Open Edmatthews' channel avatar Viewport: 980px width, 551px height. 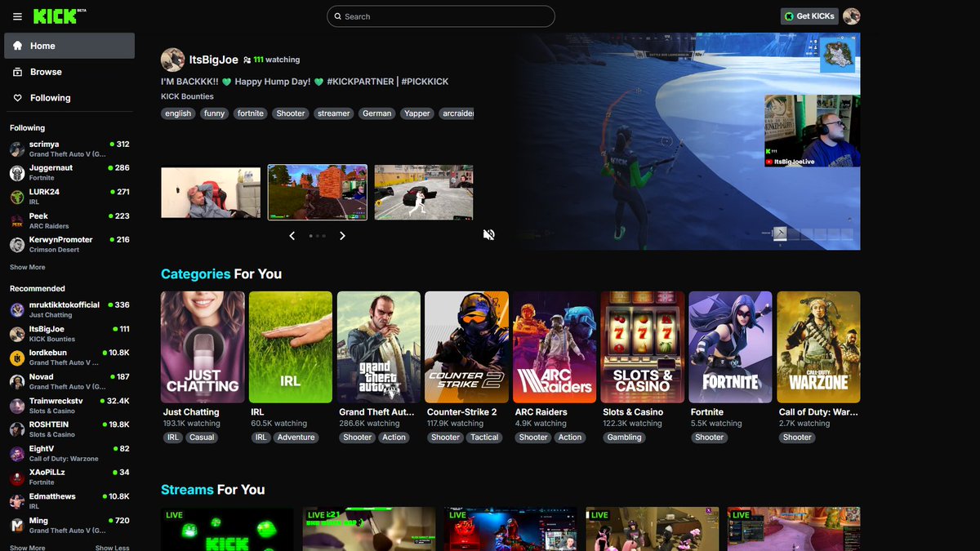tap(17, 501)
